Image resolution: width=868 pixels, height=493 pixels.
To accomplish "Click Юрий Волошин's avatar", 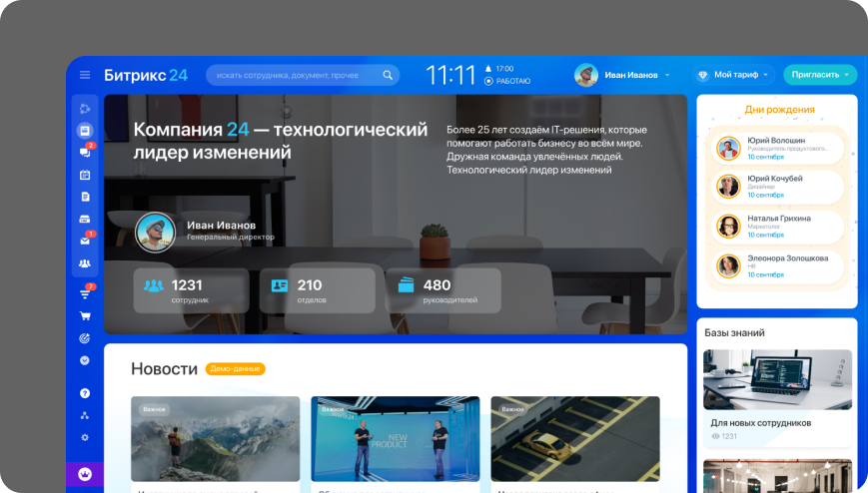I will (x=728, y=149).
